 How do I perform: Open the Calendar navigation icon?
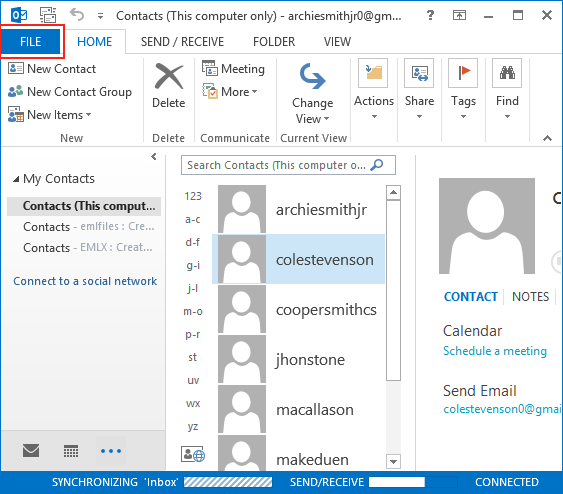(71, 451)
